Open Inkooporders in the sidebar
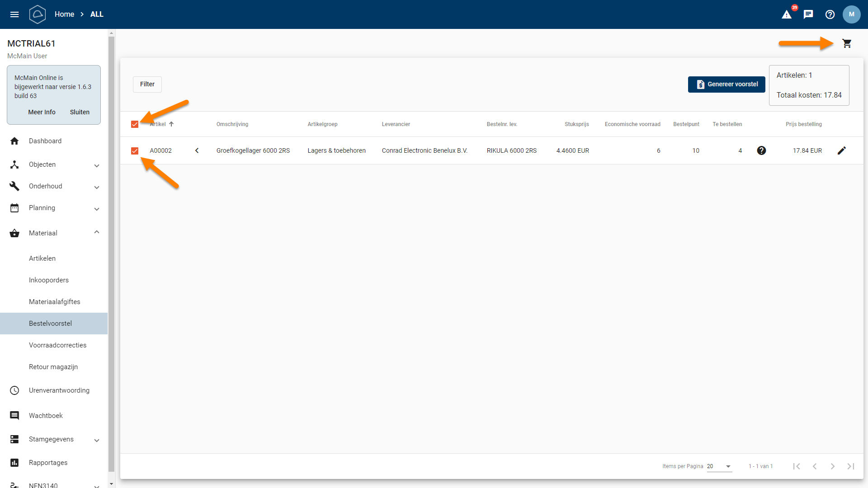 tap(49, 280)
